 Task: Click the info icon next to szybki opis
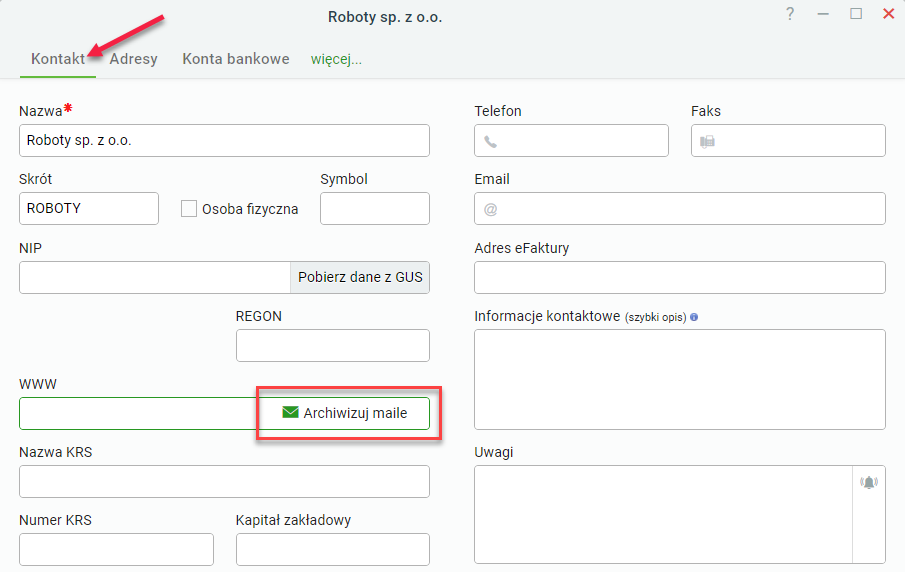click(694, 317)
